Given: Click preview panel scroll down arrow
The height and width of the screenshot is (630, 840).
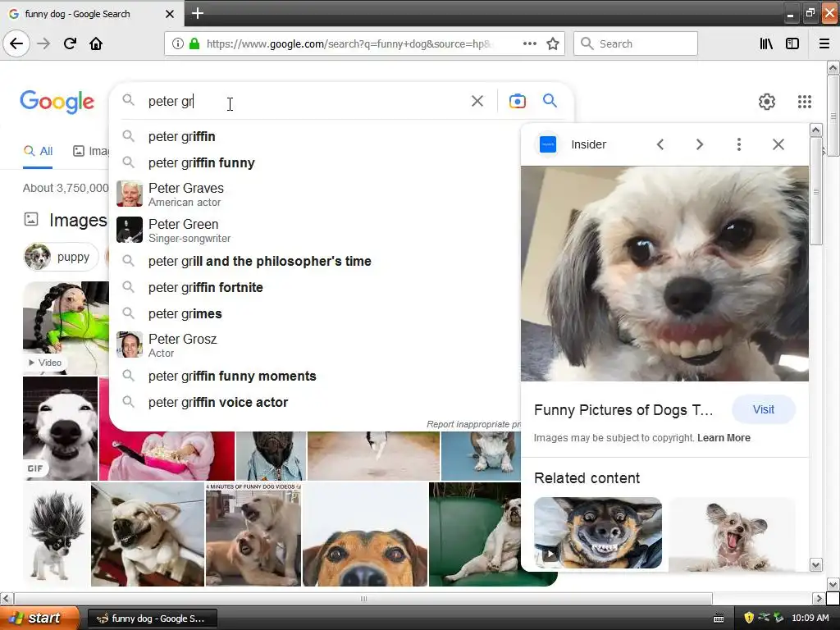Looking at the screenshot, I should [815, 564].
